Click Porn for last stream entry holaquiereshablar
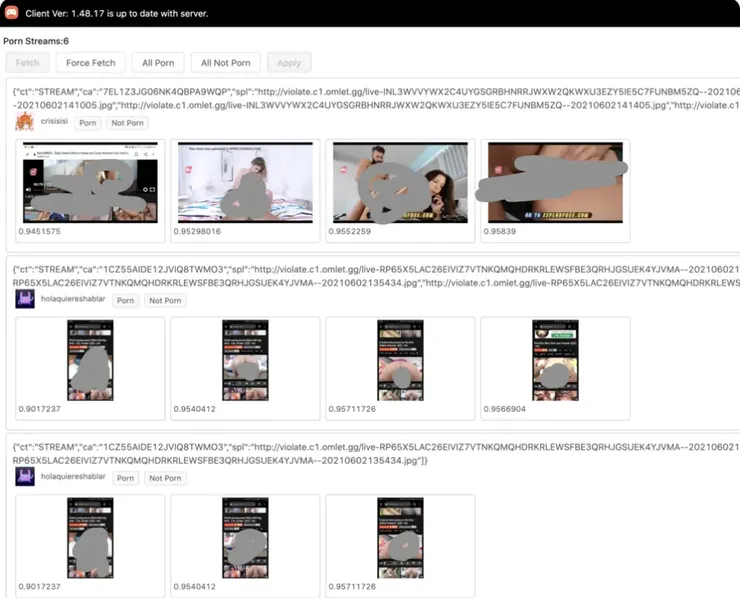This screenshot has width=740, height=598. pyautogui.click(x=126, y=478)
